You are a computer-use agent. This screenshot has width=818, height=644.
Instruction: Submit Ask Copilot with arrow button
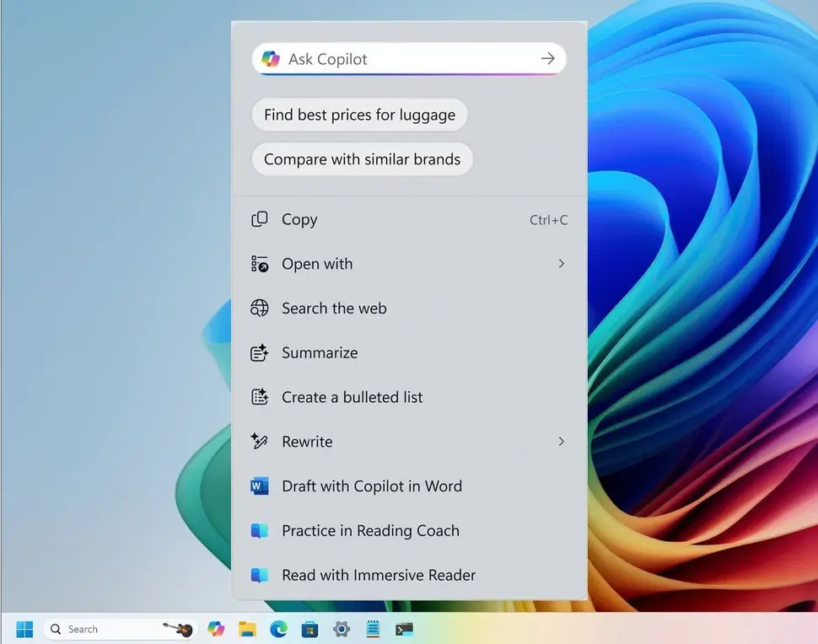(548, 58)
